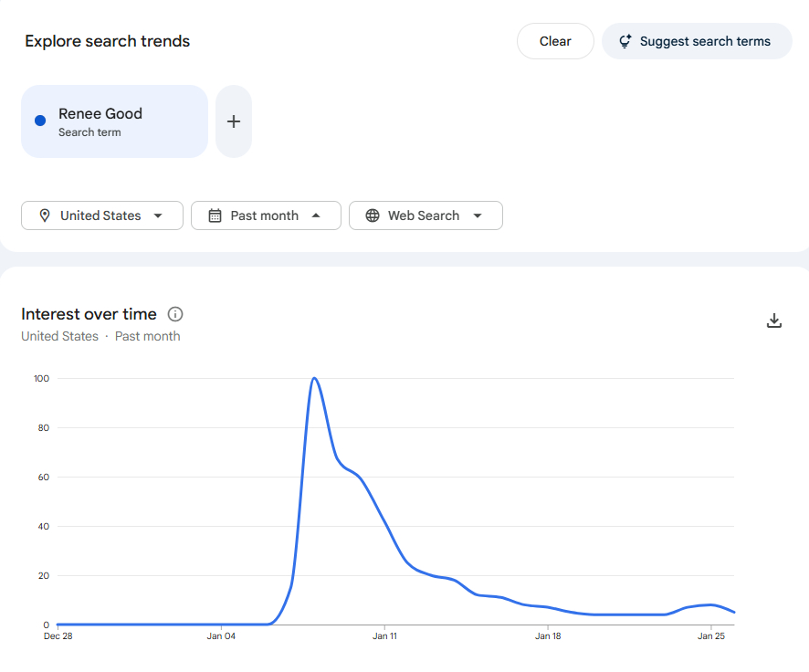Select the Jan 11 date on the x-axis
The image size is (809, 672).
(x=384, y=635)
